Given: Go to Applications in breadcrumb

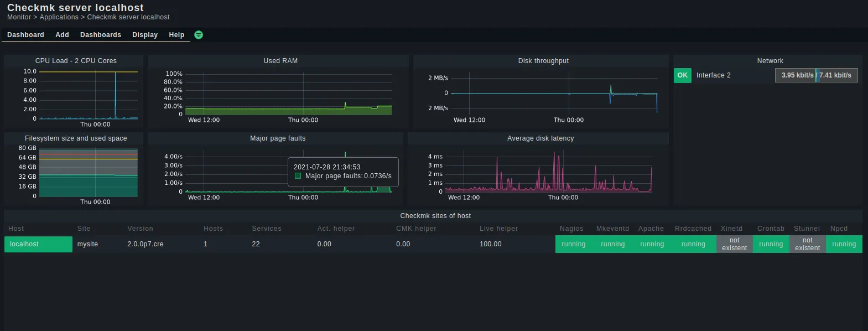Looking at the screenshot, I should click(x=59, y=17).
